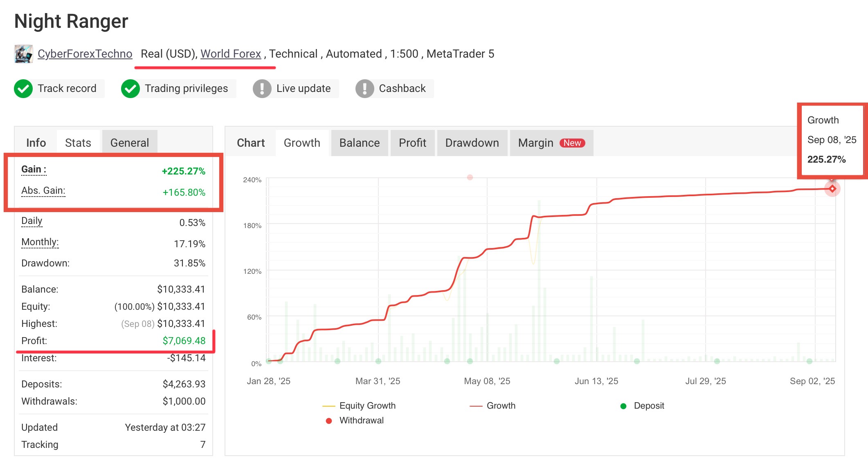The height and width of the screenshot is (472, 868).
Task: Click the gray Live update warning icon
Action: click(x=262, y=89)
